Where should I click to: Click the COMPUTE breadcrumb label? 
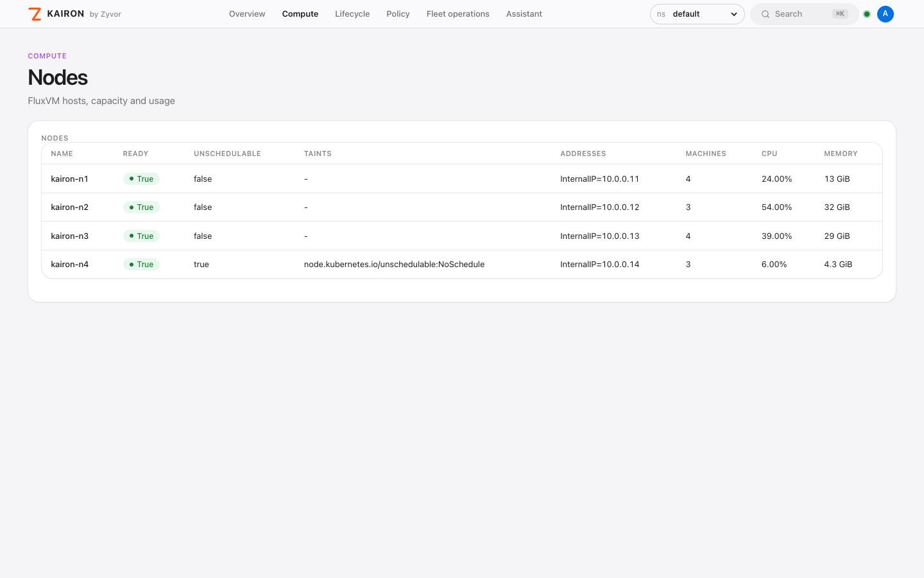click(47, 56)
